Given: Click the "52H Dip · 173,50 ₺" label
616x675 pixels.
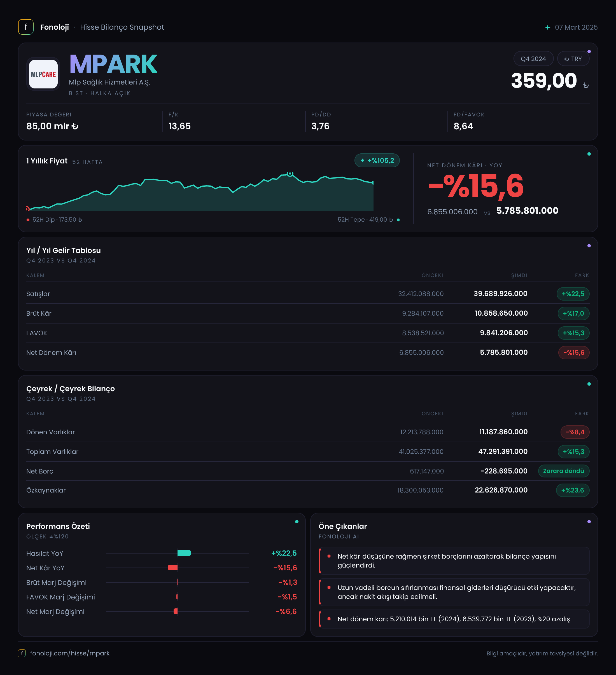Looking at the screenshot, I should (57, 220).
